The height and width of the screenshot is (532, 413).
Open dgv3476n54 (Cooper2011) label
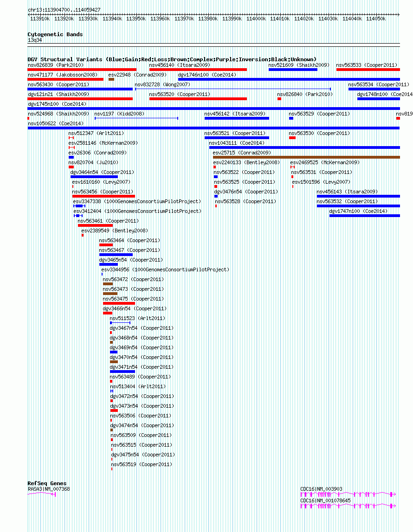point(246,192)
